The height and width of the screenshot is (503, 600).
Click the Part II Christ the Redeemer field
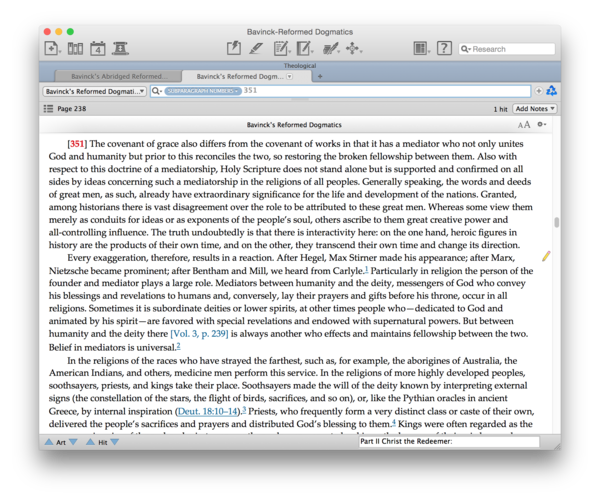tap(449, 441)
